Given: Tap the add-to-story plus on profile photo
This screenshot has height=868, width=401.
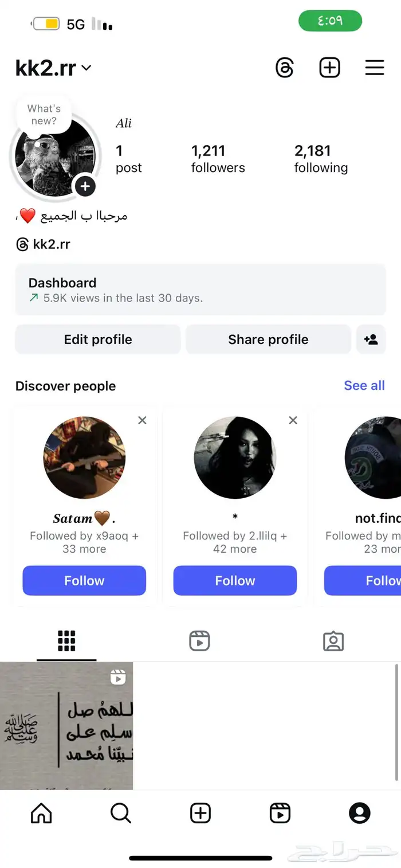Looking at the screenshot, I should (x=85, y=186).
